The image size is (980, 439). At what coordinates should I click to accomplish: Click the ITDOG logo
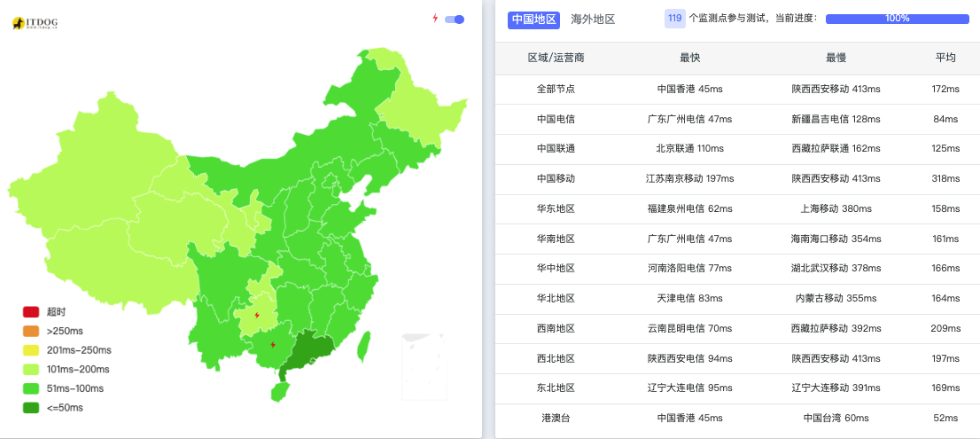[x=35, y=23]
